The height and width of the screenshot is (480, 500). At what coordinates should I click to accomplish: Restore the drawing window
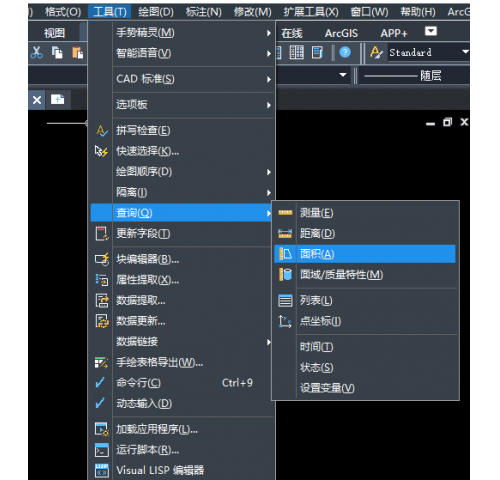[x=447, y=122]
